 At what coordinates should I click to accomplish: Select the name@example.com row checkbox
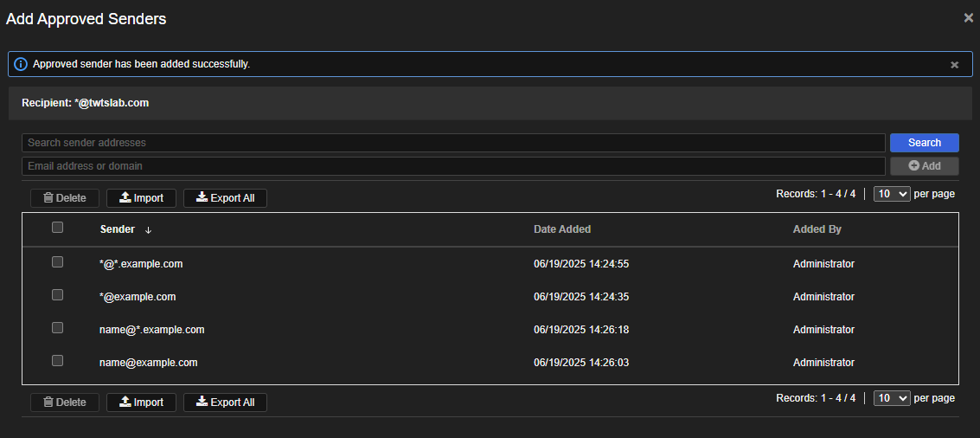pyautogui.click(x=58, y=361)
